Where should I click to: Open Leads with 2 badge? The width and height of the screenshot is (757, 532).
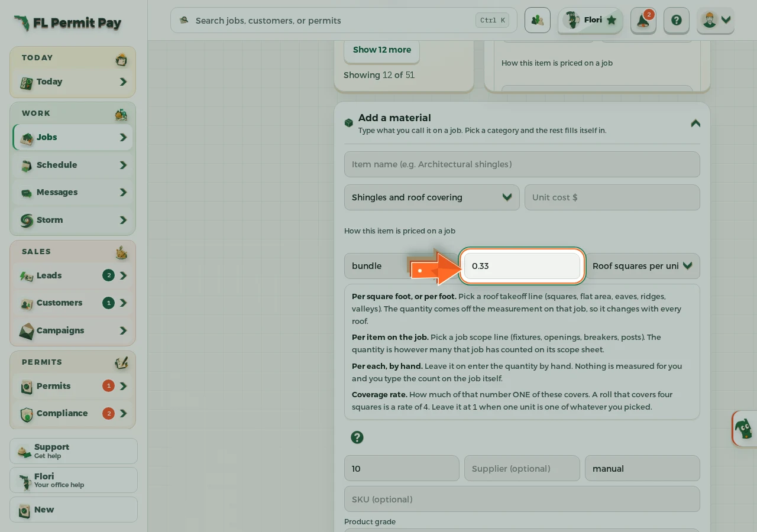tap(73, 275)
